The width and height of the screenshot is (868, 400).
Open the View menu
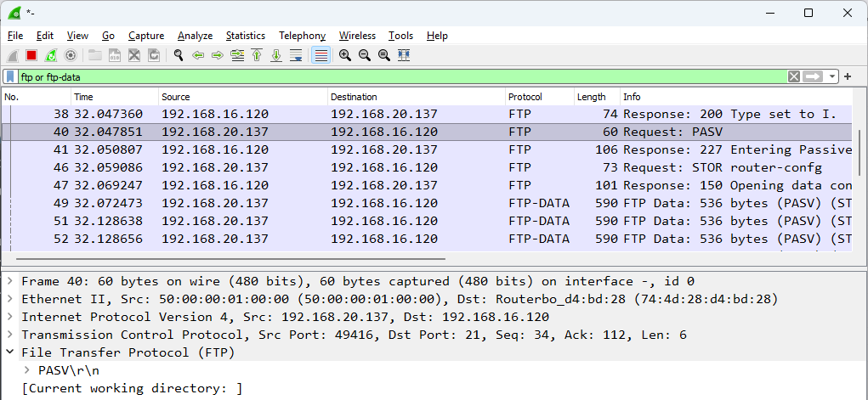coord(77,36)
